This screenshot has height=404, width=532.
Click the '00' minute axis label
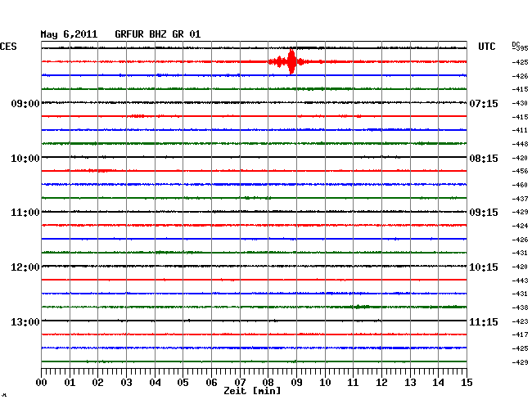click(x=42, y=382)
